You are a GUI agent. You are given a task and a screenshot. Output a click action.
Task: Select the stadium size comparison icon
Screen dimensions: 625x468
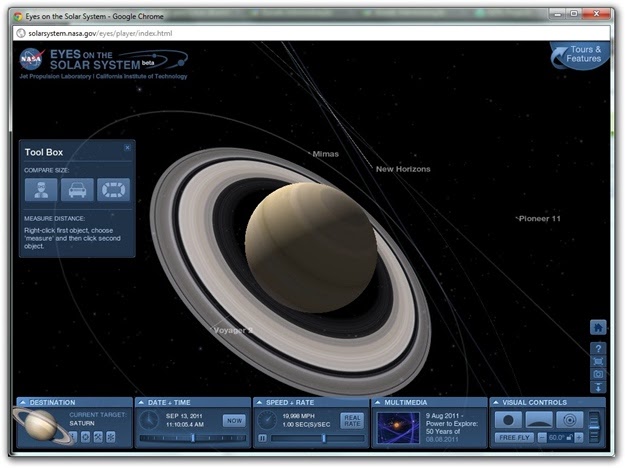click(114, 190)
